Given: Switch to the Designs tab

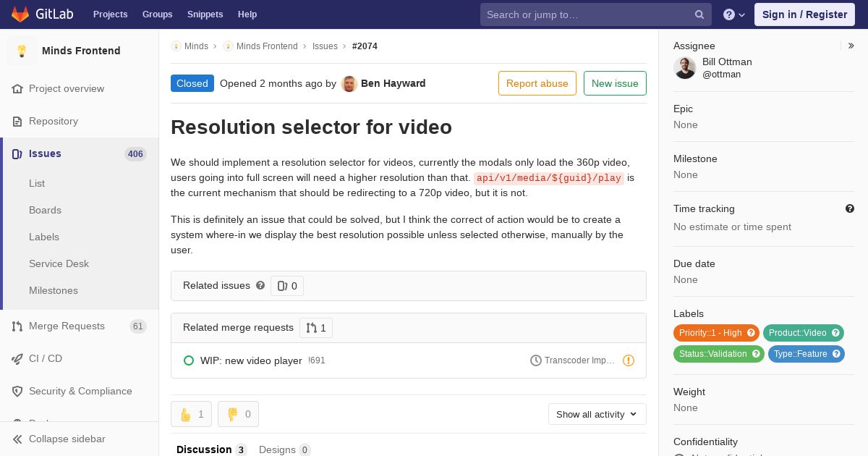Looking at the screenshot, I should coord(284,449).
